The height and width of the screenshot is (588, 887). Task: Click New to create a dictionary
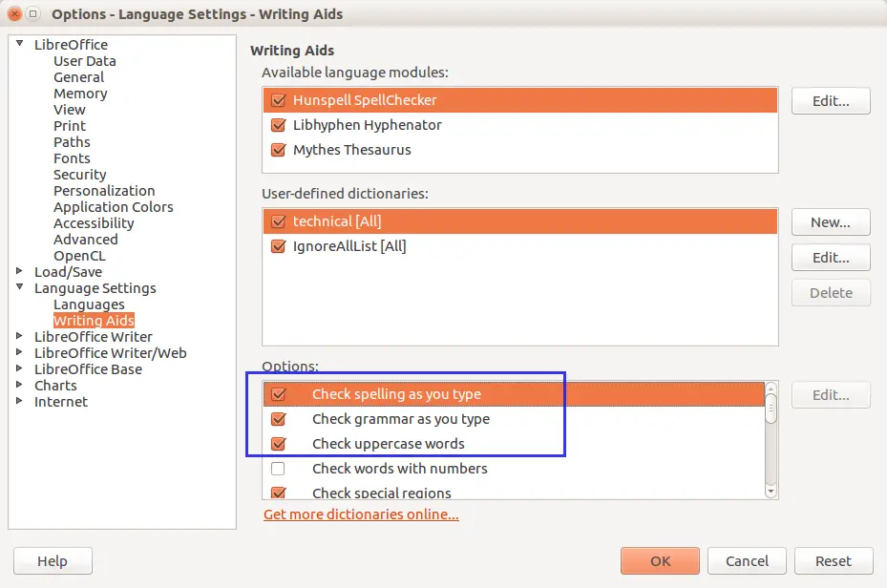tap(830, 222)
